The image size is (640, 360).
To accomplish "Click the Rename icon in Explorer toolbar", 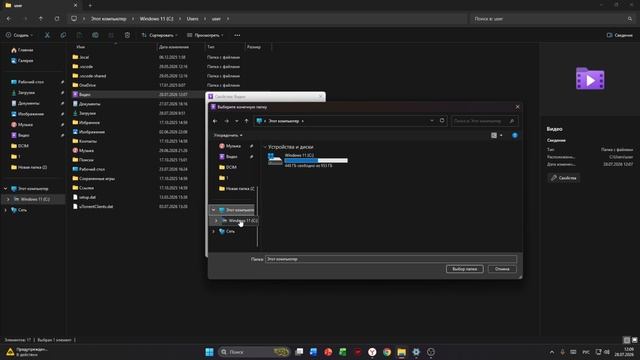I will pyautogui.click(x=95, y=36).
